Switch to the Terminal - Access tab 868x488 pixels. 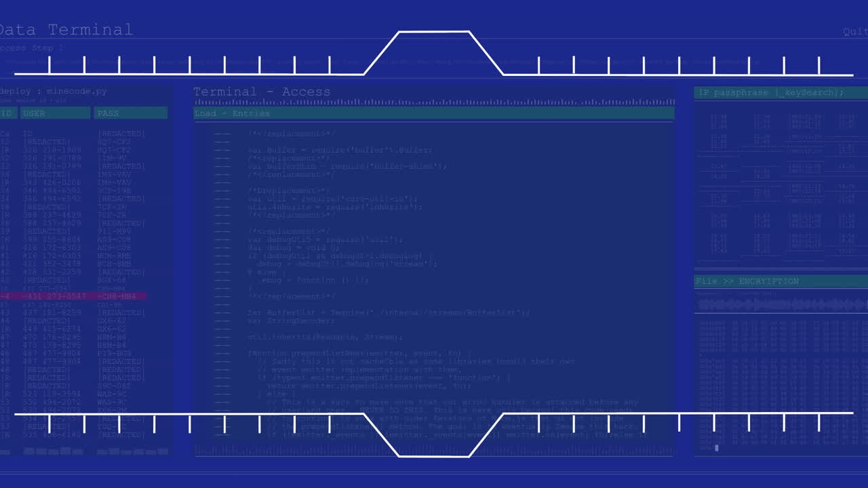click(262, 91)
